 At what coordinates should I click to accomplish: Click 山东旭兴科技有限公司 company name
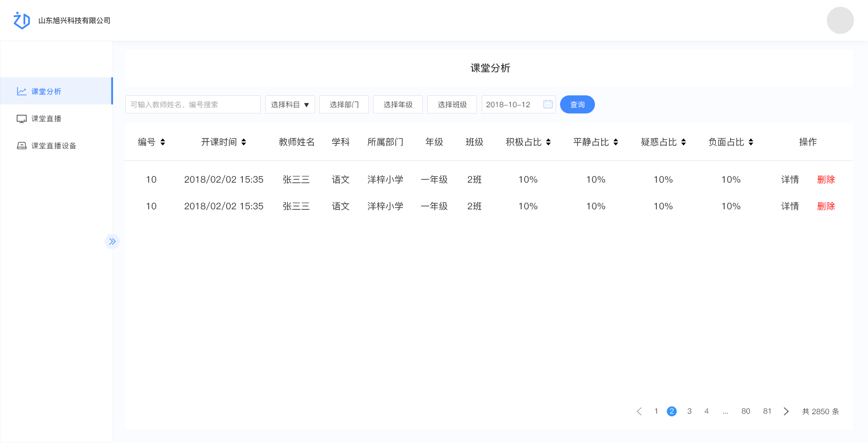(x=75, y=20)
